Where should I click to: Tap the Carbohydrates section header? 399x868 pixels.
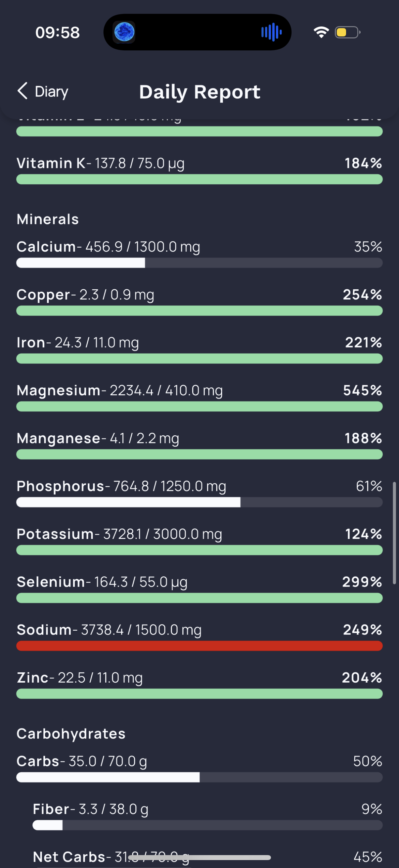click(71, 734)
